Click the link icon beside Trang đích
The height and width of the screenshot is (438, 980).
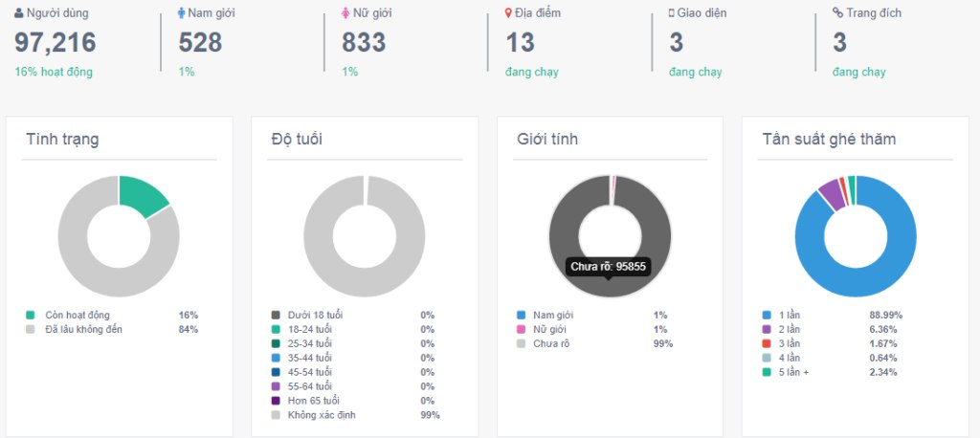click(837, 13)
